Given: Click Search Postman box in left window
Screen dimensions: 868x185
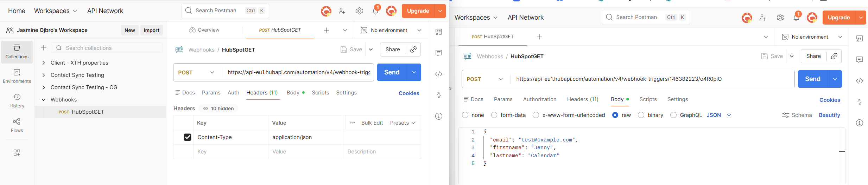Looking at the screenshot, I should [225, 11].
